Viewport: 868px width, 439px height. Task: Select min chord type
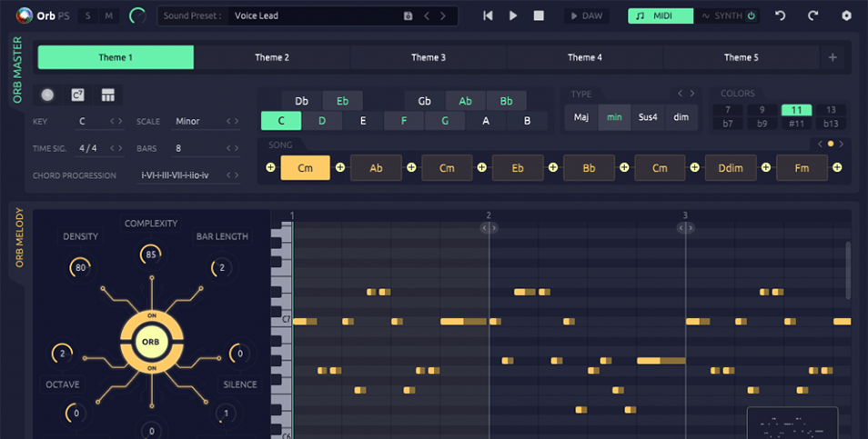[x=614, y=117]
